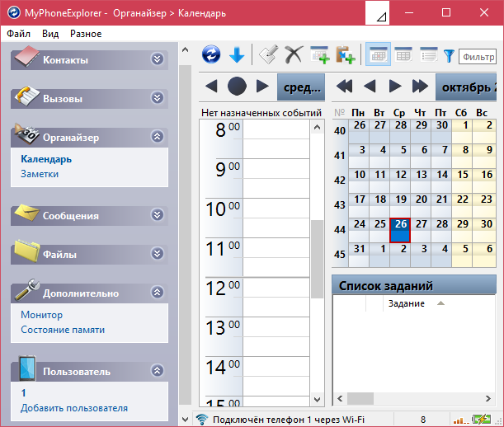The height and width of the screenshot is (427, 504).
Task: Collapse the Органайзер sidebar section
Action: tap(158, 137)
